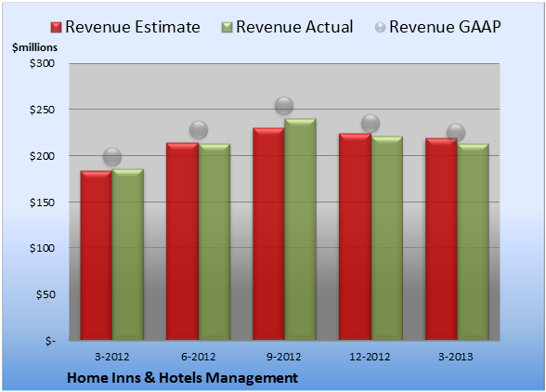Click the GAAP marker above 3-2013
Viewport: 546px width, 392px height.
coord(456,133)
